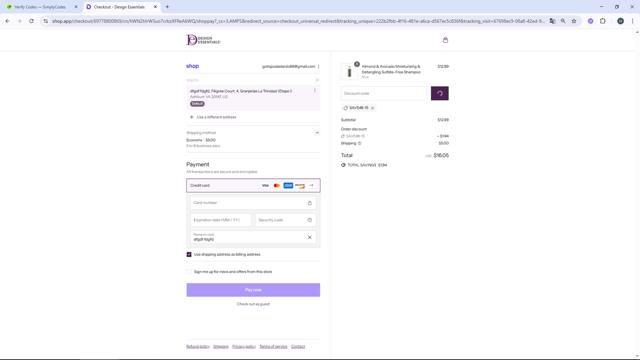Screen dimensions: 640x360
Task: Open the Terms of service link
Action: pyautogui.click(x=273, y=347)
